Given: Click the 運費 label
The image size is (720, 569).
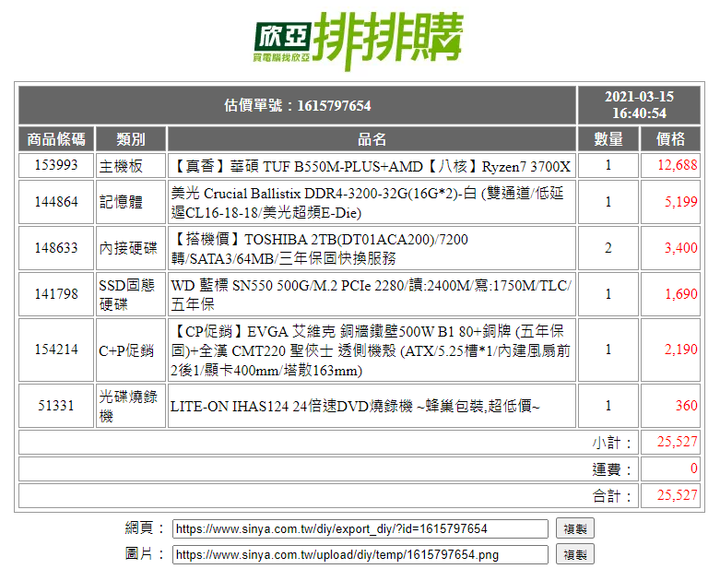Looking at the screenshot, I should [x=612, y=469].
